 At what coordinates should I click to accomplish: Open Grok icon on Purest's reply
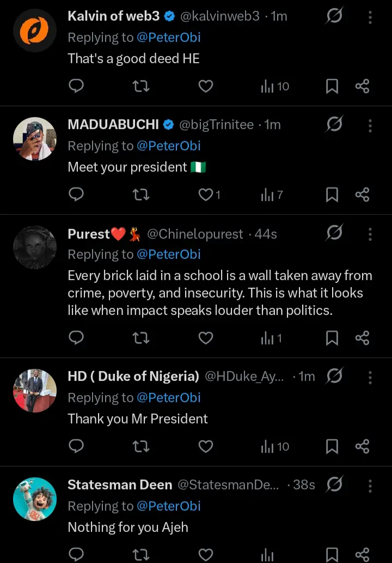(334, 234)
